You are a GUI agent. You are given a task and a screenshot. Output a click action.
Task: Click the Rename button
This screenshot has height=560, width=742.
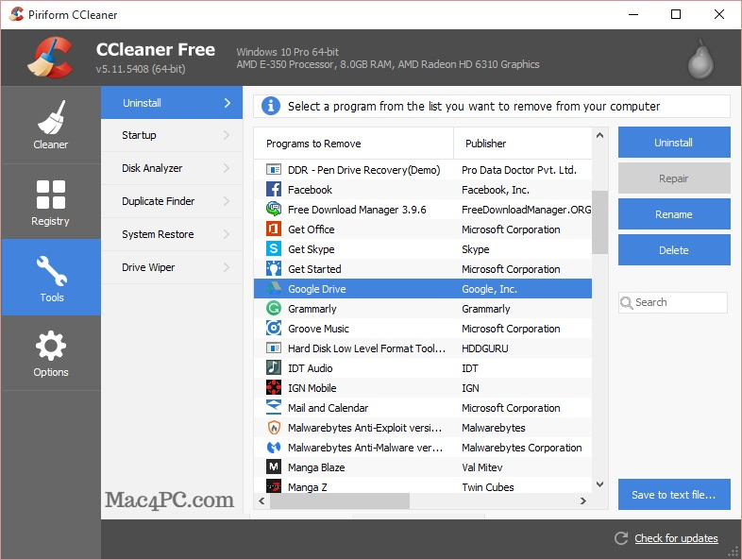pos(674,214)
